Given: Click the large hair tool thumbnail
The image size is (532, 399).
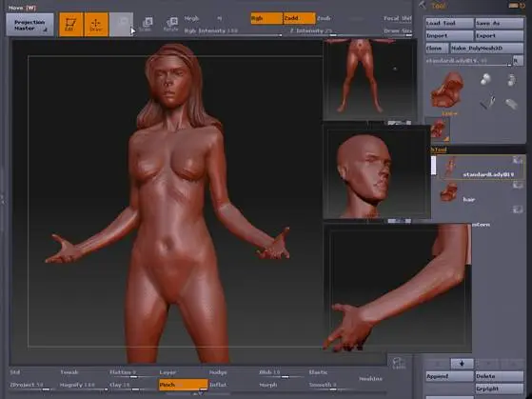Looking at the screenshot, I should [447, 90].
